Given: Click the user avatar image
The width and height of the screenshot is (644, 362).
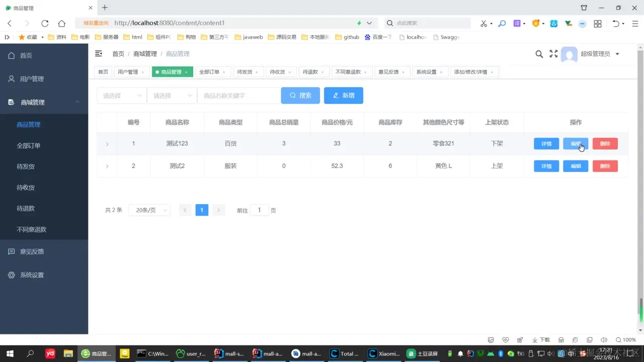Looking at the screenshot, I should [x=569, y=54].
